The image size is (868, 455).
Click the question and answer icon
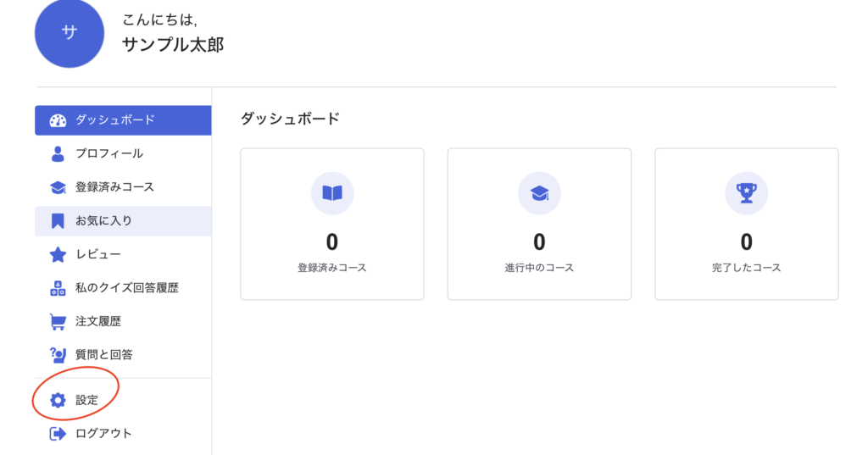(x=58, y=355)
